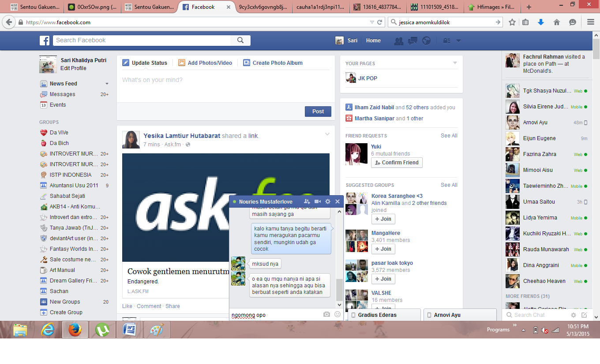The height and width of the screenshot is (364, 600).
Task: Like Yesika's shared link post
Action: (x=127, y=306)
